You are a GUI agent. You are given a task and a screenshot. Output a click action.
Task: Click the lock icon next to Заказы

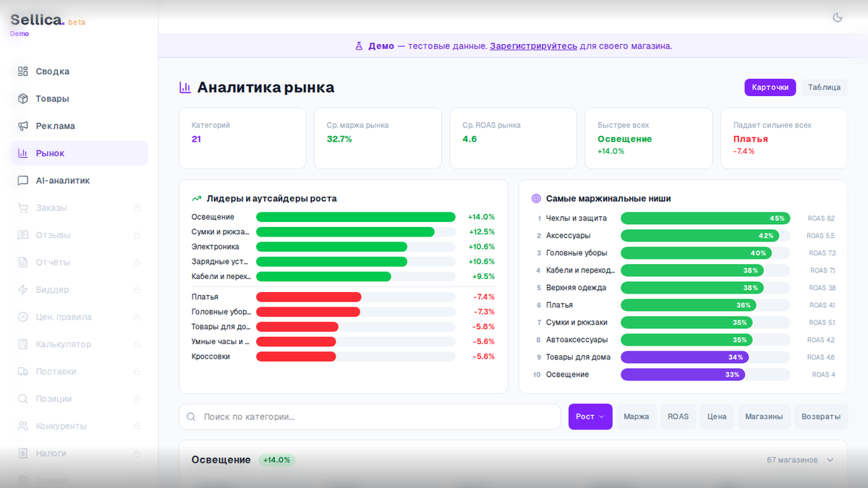coord(137,207)
